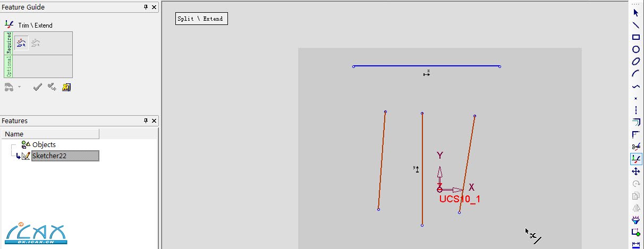Screen dimensions: 644x249
Task: Open the dropdown arrow beside glasses icon
Action: [20, 87]
